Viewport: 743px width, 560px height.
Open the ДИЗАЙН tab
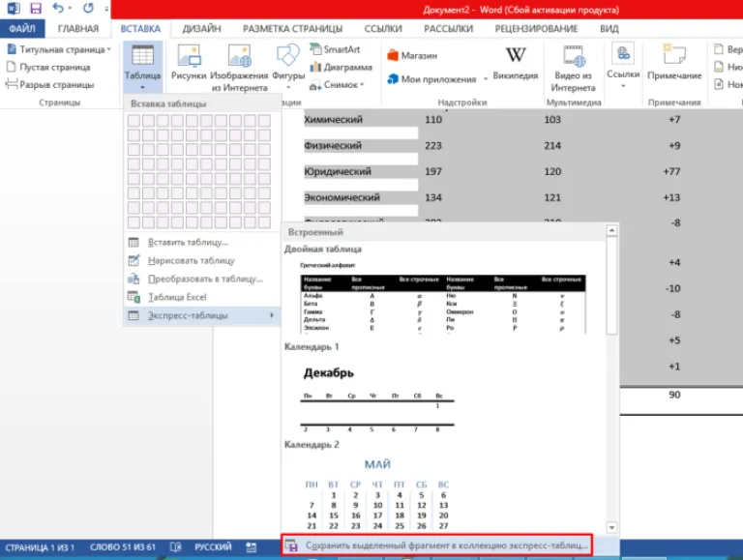click(201, 28)
